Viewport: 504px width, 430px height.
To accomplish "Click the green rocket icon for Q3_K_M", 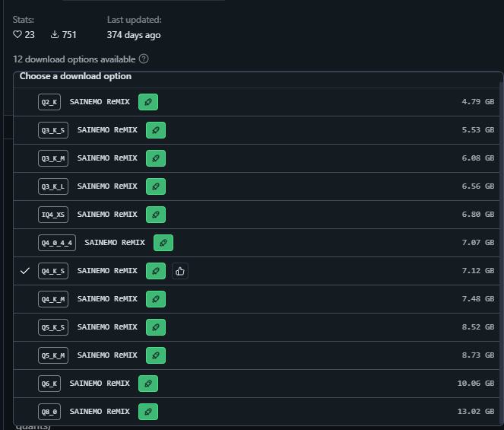I will (156, 158).
